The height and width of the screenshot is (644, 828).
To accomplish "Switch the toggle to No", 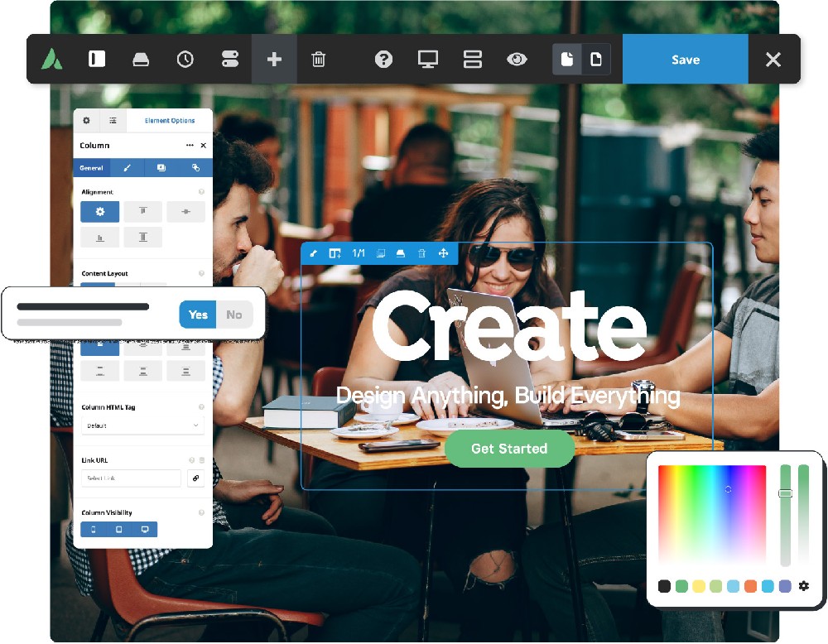I will (x=234, y=315).
